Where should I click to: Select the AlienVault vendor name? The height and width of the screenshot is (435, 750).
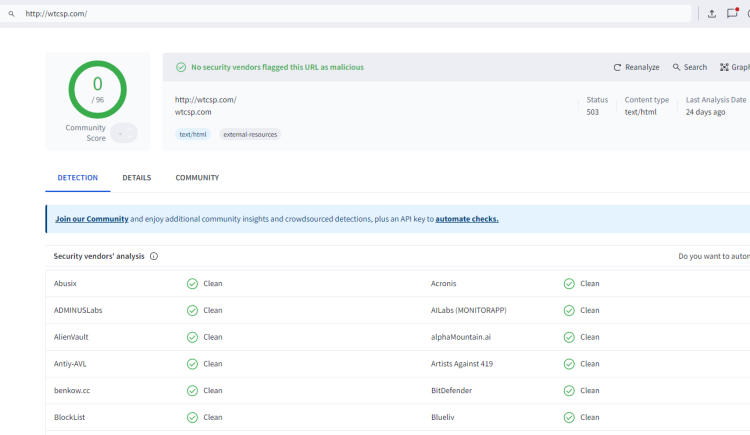pos(71,337)
